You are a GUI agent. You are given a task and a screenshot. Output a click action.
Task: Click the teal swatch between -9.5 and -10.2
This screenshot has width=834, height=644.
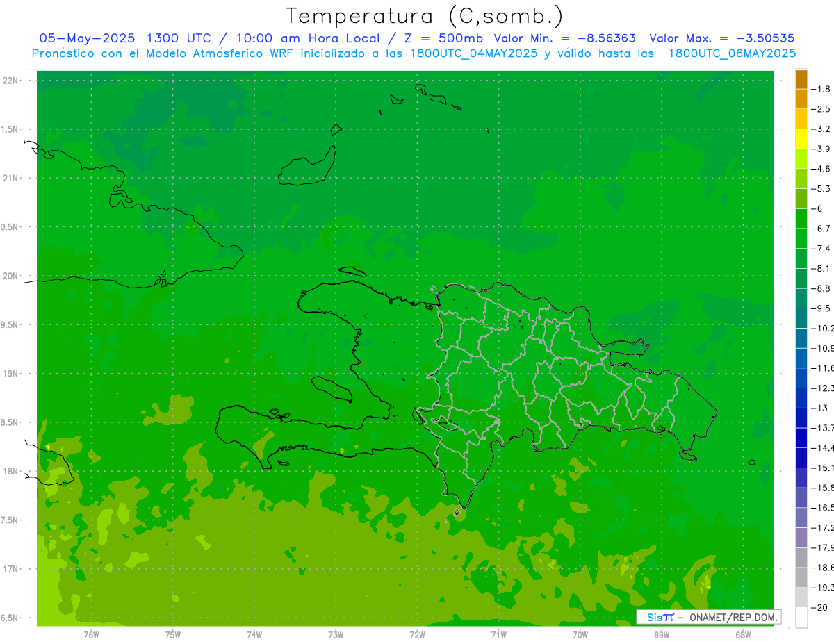tap(801, 318)
